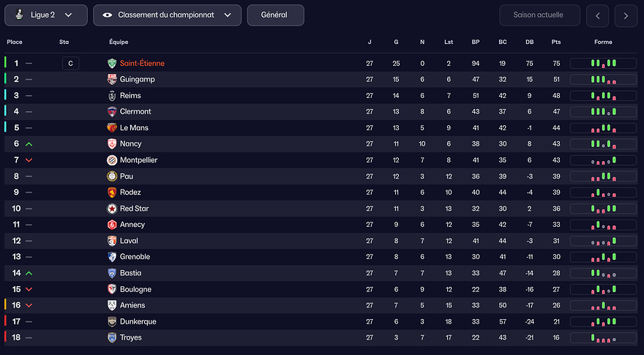Open the Ligue 2 competition dropdown
Image resolution: width=644 pixels, height=355 pixels.
point(46,15)
